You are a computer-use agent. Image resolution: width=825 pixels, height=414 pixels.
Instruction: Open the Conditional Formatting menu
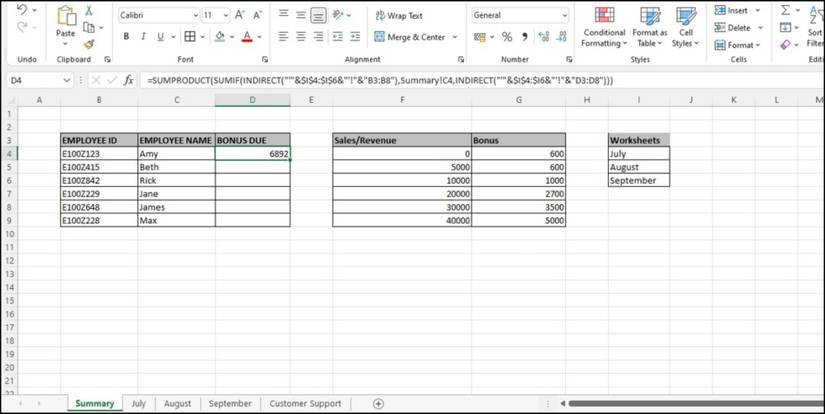(x=604, y=27)
